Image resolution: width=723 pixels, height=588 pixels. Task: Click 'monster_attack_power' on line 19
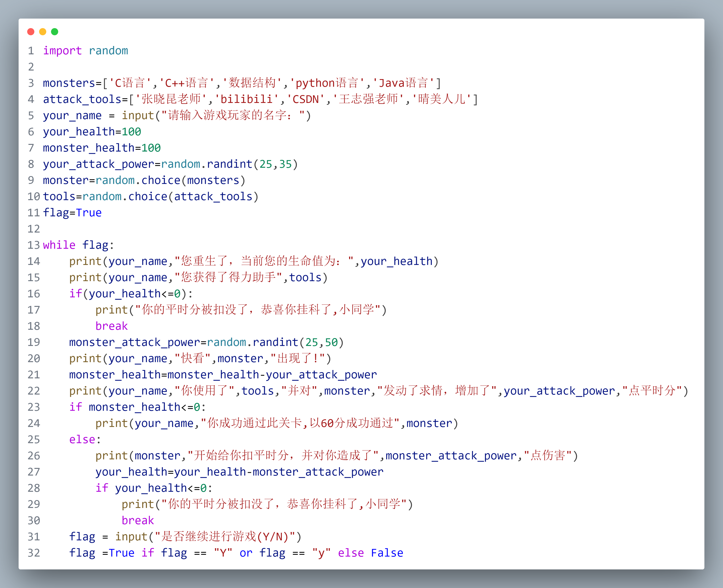click(x=134, y=342)
